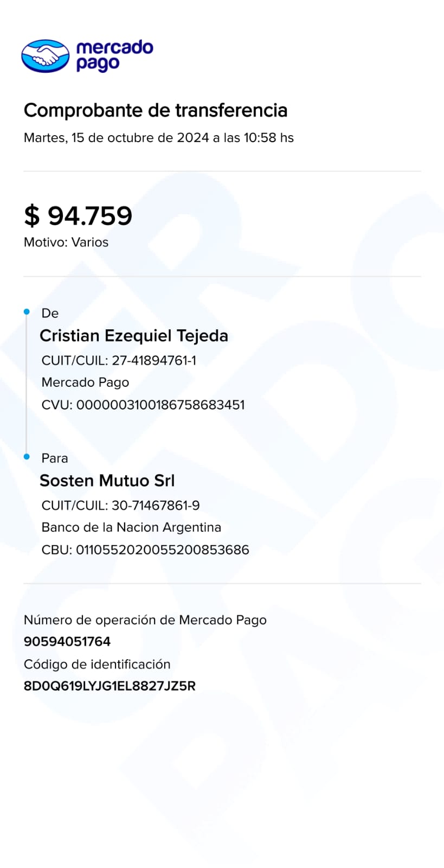The image size is (444, 868).
Task: Click "Banco de la Nacion Argentina"
Action: point(131,527)
